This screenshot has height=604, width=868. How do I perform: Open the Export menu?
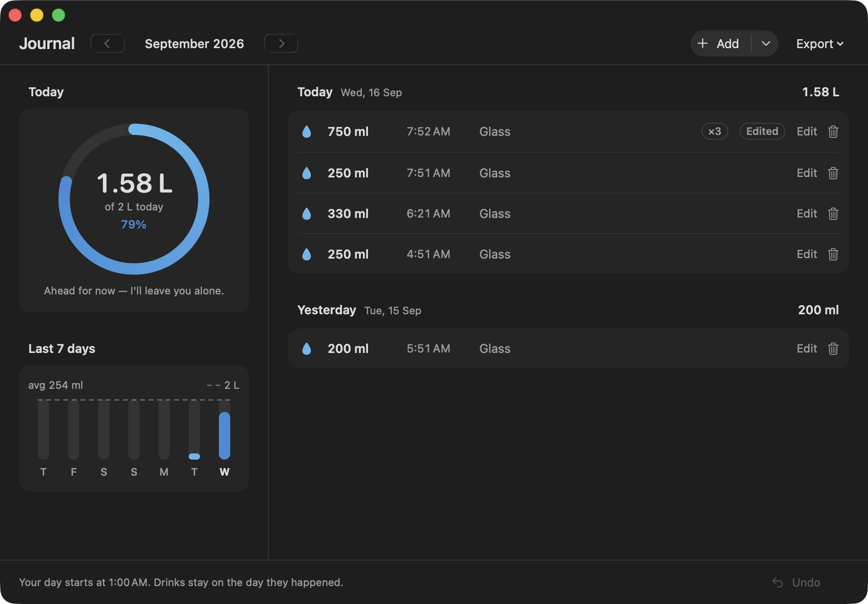pos(820,44)
